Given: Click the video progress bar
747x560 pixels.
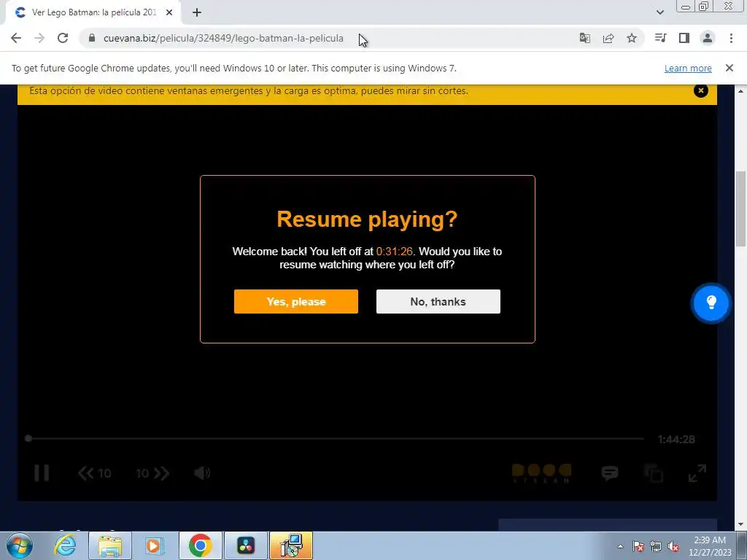Looking at the screenshot, I should 336,438.
